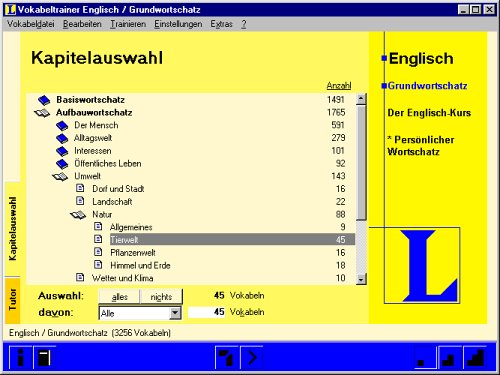Viewport: 500px width, 375px height.
Task: Select the Alltagswelt chapter
Action: tap(93, 138)
